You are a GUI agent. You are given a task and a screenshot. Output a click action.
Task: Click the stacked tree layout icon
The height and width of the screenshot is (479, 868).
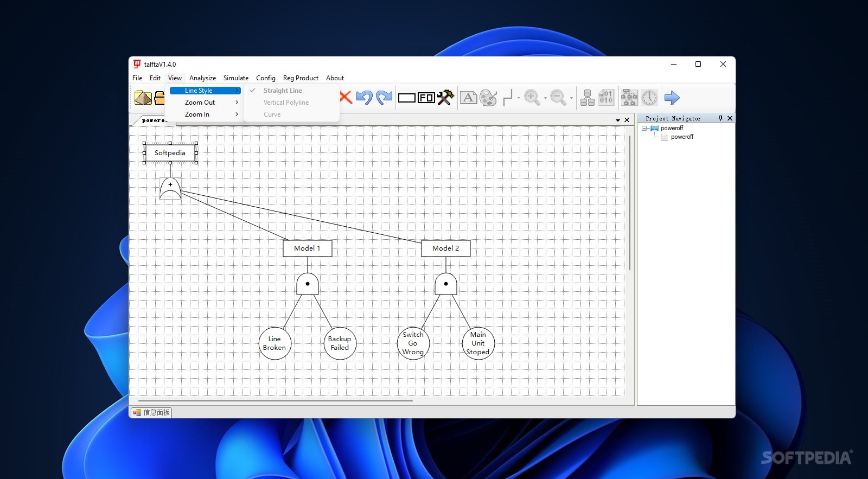588,98
